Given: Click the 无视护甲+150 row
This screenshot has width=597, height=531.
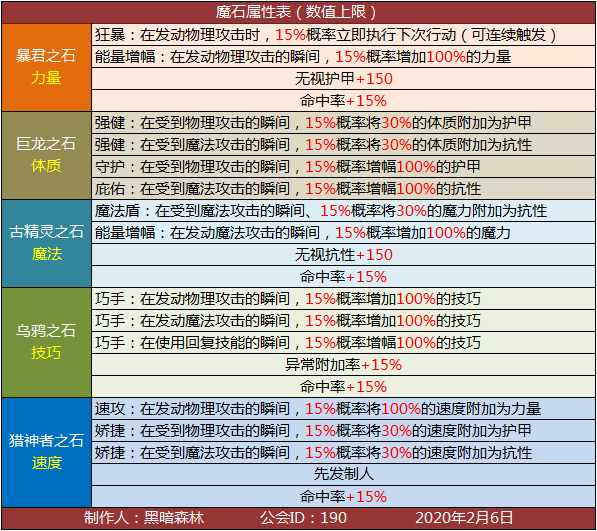Looking at the screenshot, I should click(x=343, y=79).
